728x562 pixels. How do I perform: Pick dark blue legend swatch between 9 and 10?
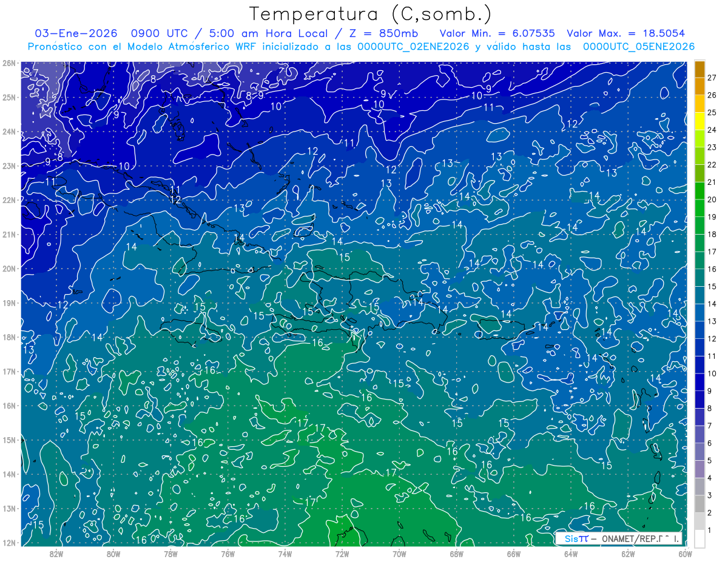(699, 383)
